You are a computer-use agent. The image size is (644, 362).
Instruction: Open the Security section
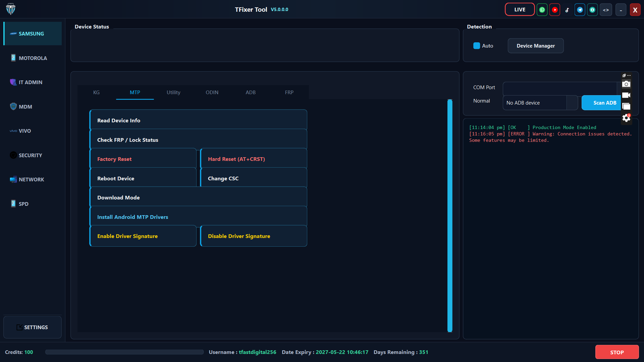(33, 155)
